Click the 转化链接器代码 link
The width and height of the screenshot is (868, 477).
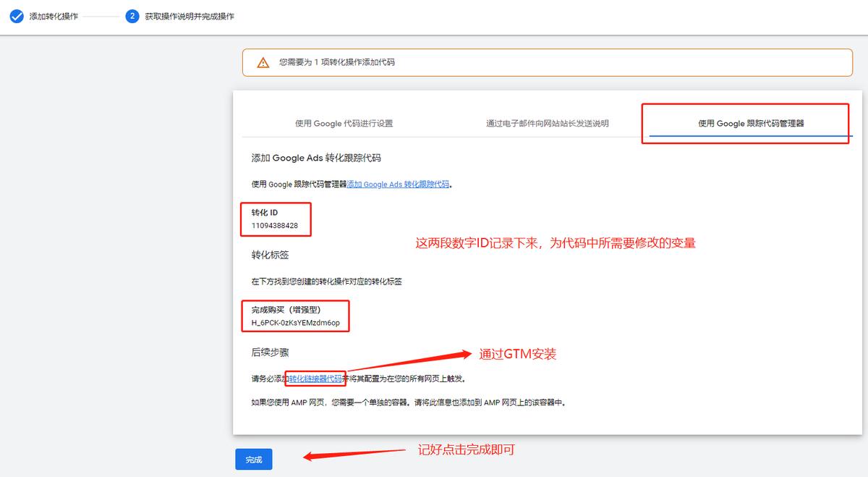pos(316,377)
